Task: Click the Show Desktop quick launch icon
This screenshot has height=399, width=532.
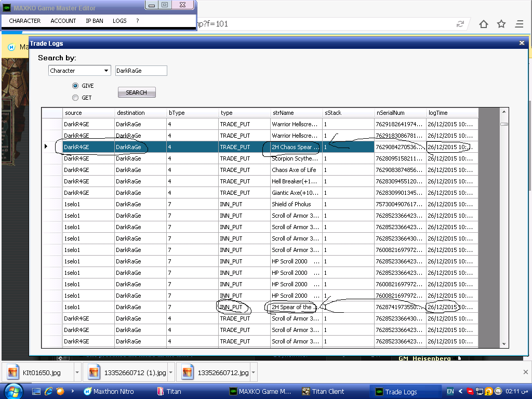Action: pyautogui.click(x=36, y=392)
